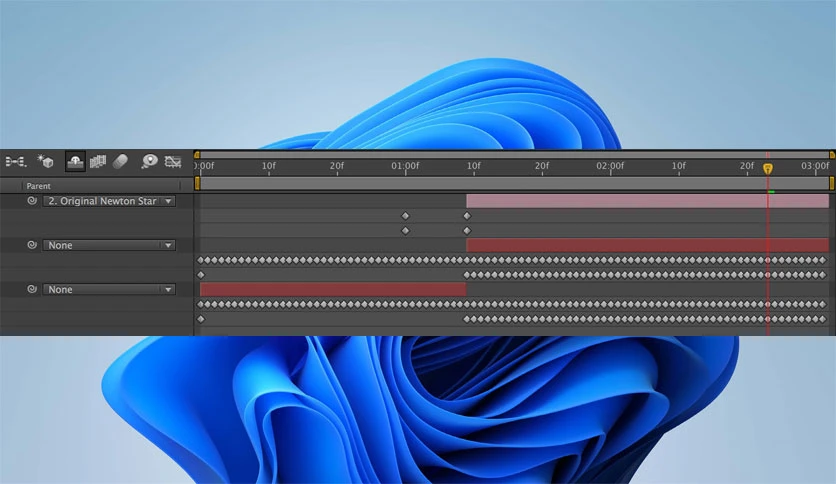The height and width of the screenshot is (484, 836).
Task: Select lone start keyframe in the bottom layer
Action: 201,319
